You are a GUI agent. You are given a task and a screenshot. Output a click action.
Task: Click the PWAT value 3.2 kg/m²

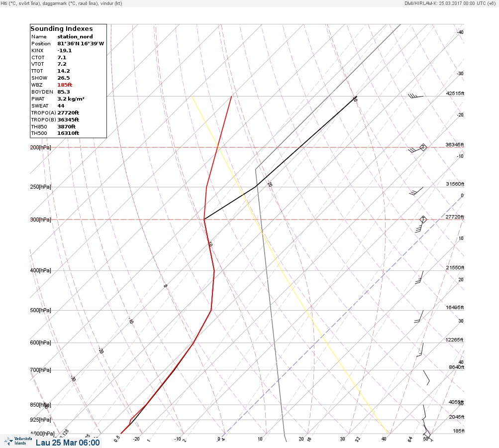pos(71,99)
